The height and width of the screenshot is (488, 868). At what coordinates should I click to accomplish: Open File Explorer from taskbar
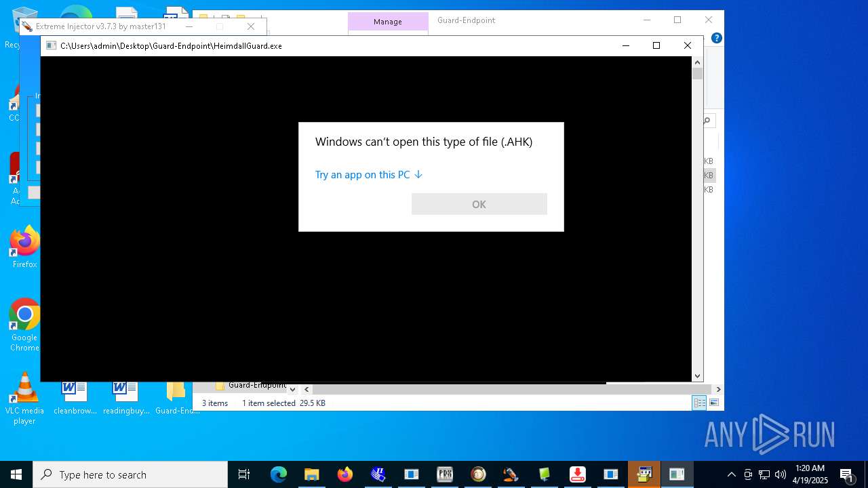click(x=311, y=474)
